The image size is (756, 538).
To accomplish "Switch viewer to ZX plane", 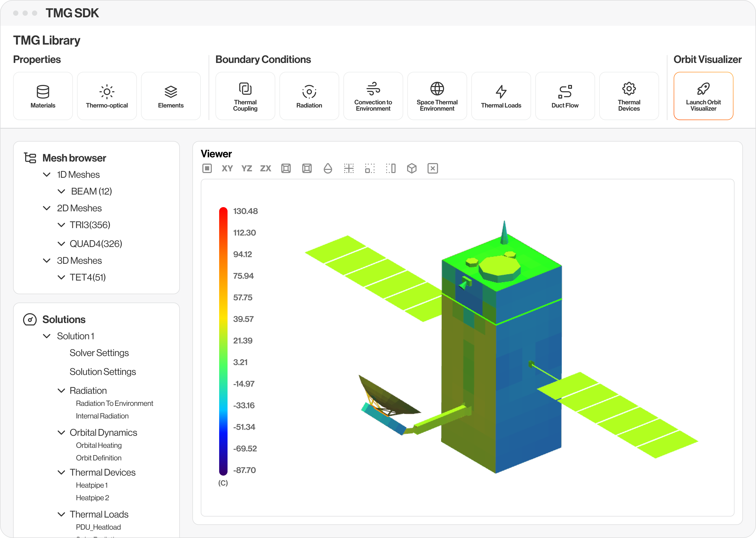I will pyautogui.click(x=266, y=169).
